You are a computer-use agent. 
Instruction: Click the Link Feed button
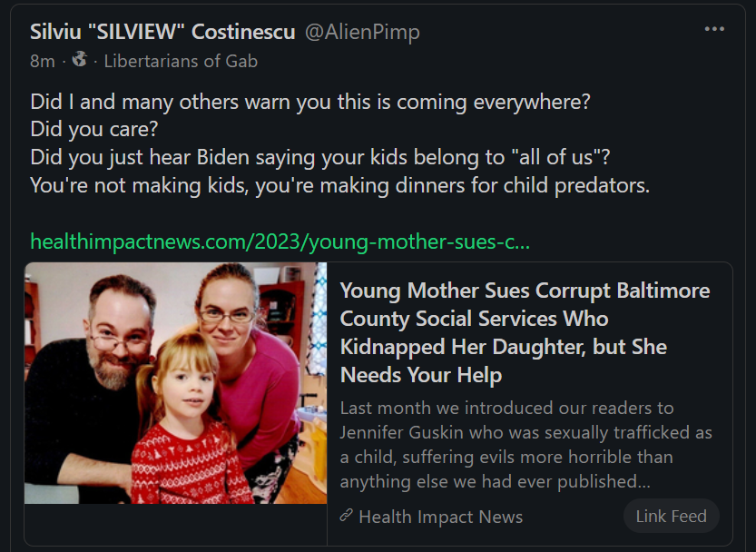click(671, 516)
